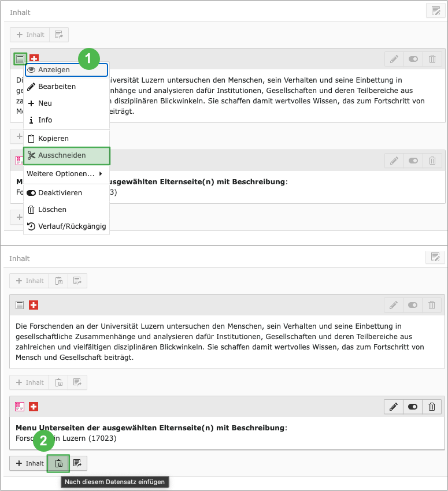Click the Swiss flag icon of the lower panel's menu element
Screen dimensions: 448x491
click(33, 407)
